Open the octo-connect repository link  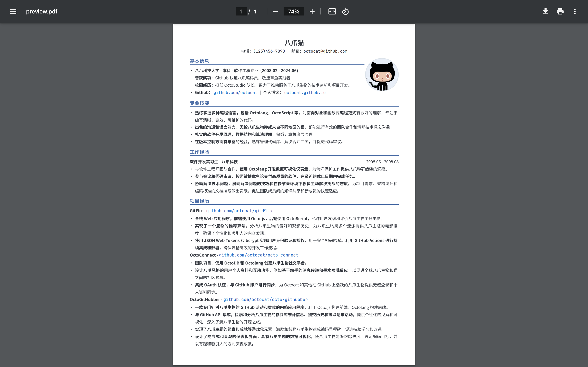pos(258,255)
